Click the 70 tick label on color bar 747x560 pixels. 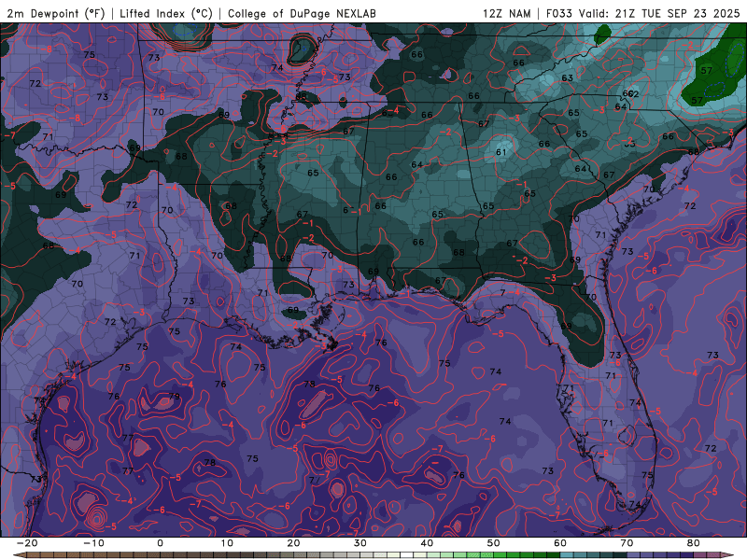point(627,543)
